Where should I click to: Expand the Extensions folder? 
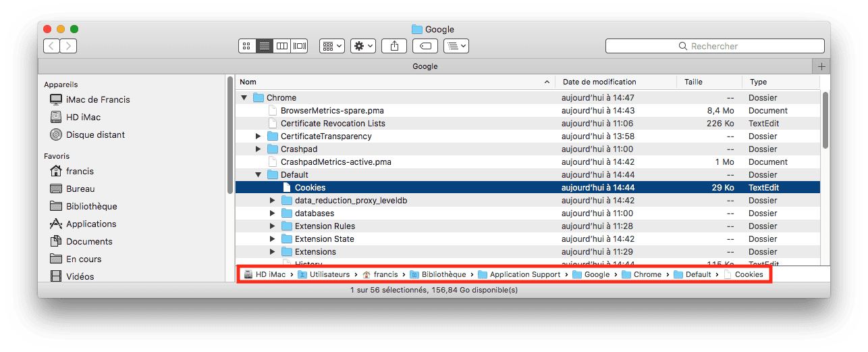272,252
